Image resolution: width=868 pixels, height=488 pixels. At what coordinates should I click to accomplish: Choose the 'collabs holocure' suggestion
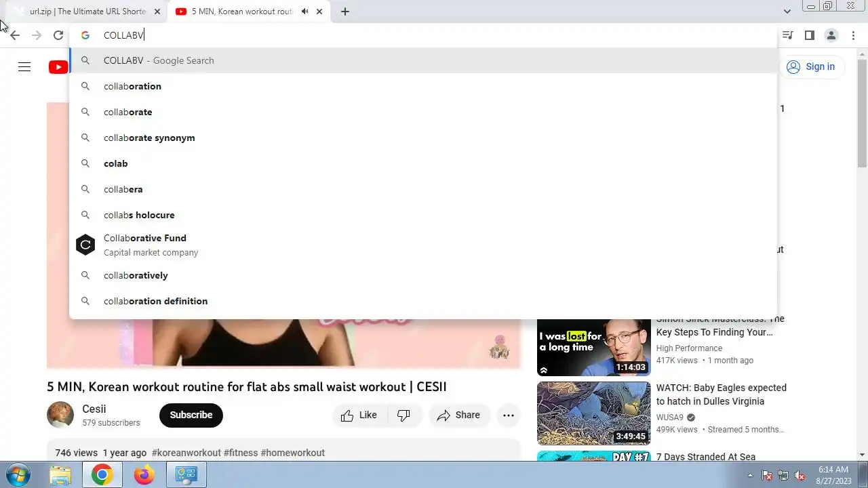pos(423,215)
